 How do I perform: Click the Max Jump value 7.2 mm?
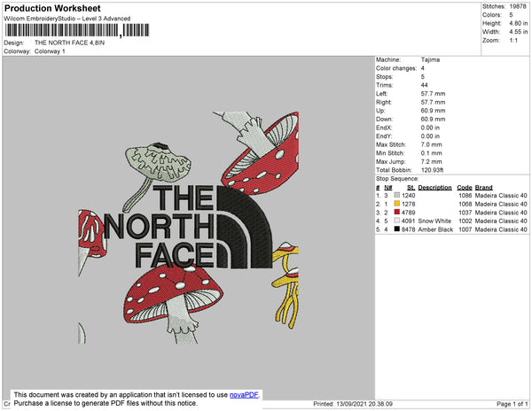tap(431, 161)
